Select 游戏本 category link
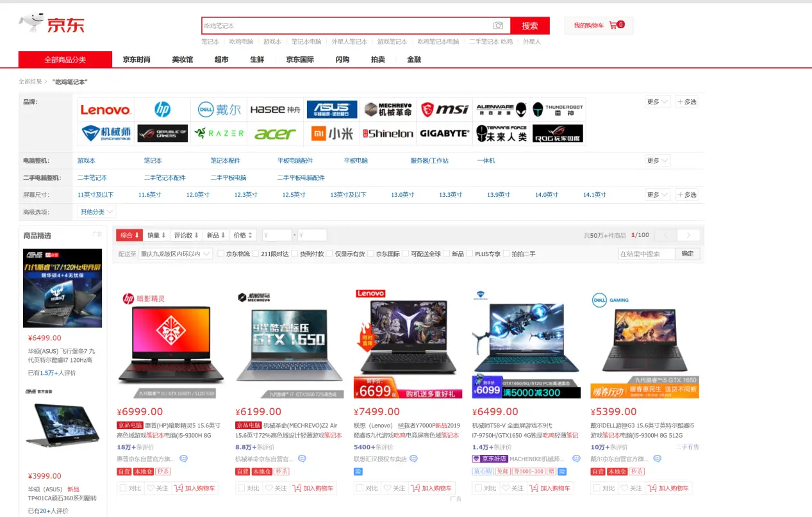812x517 pixels. pos(87,161)
